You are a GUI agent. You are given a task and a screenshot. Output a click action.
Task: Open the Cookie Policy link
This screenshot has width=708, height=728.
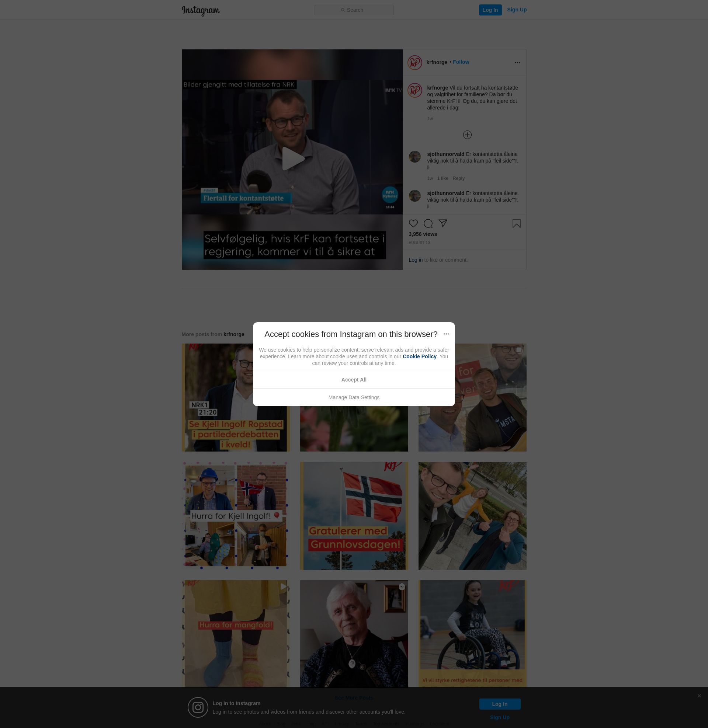pos(419,356)
